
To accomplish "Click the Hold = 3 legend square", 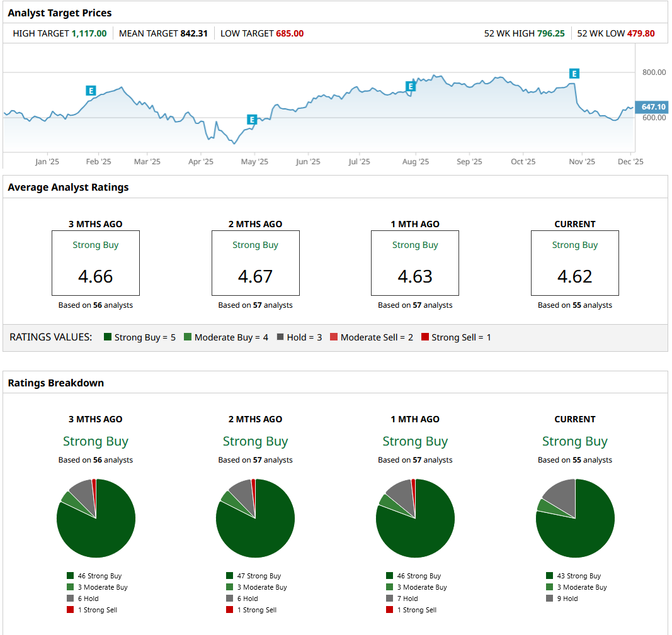I will (x=280, y=337).
